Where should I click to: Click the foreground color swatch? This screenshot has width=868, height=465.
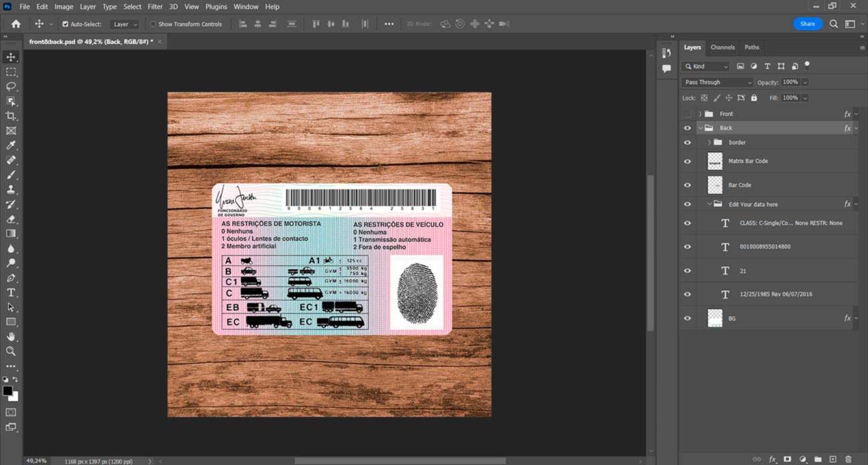tap(7, 391)
